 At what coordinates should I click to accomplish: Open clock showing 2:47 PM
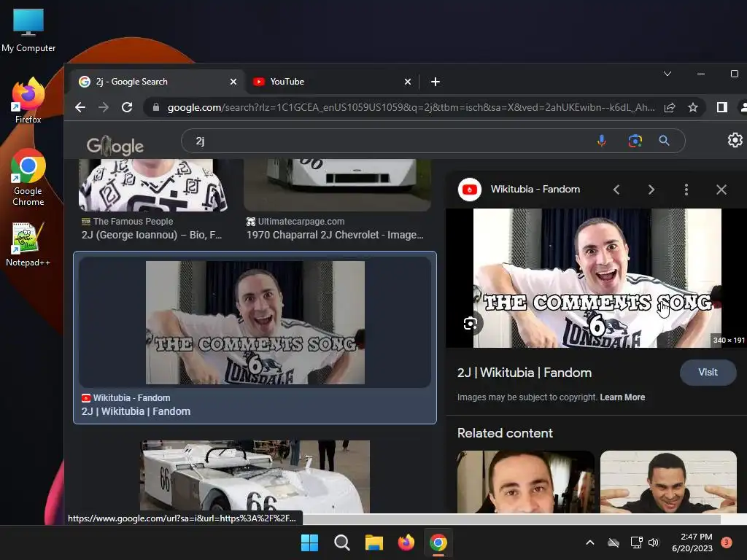[x=692, y=542]
